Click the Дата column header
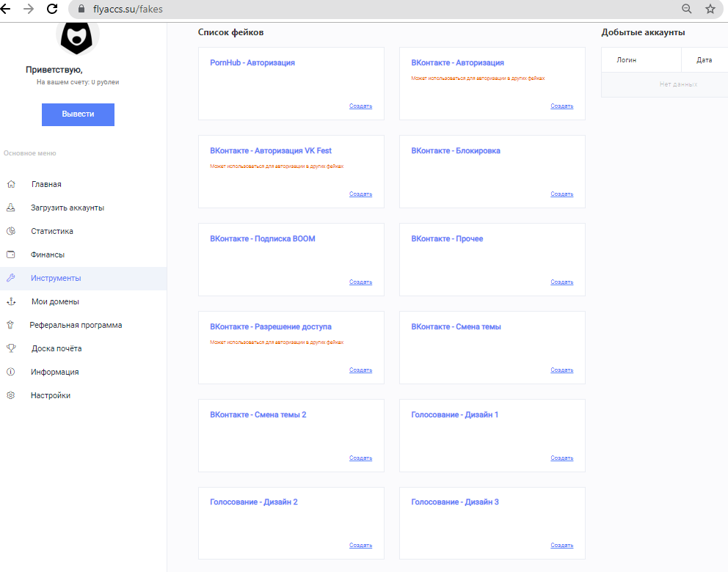 tap(704, 60)
